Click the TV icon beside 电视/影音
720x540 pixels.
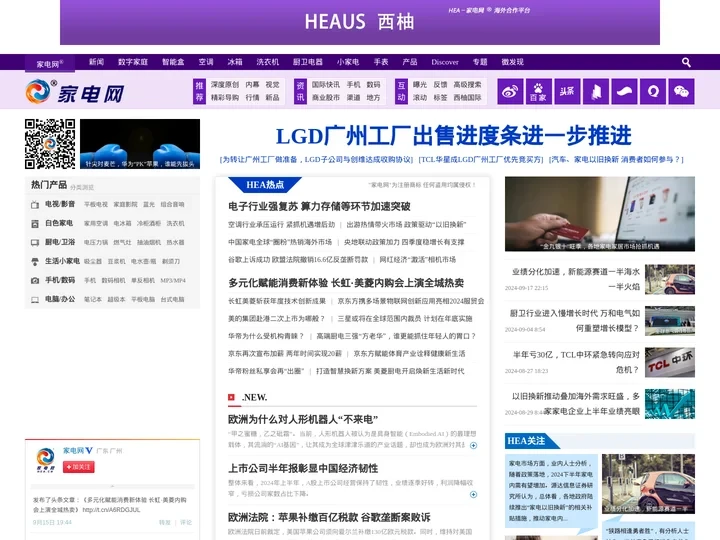tap(35, 205)
